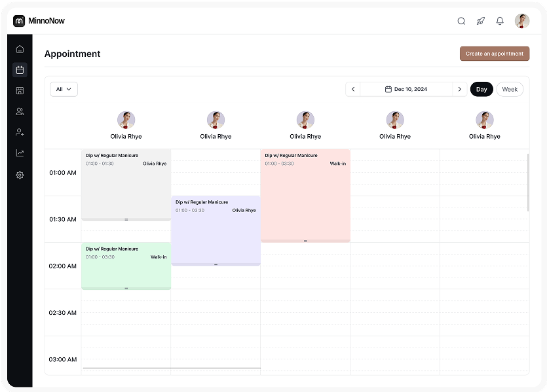Click the search icon in header

(461, 21)
